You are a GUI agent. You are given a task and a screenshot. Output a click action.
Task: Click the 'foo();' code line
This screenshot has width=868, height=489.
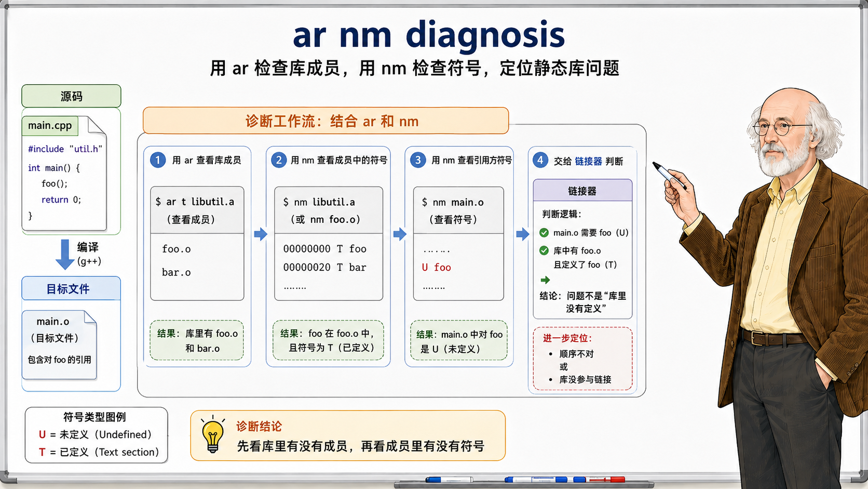[55, 183]
